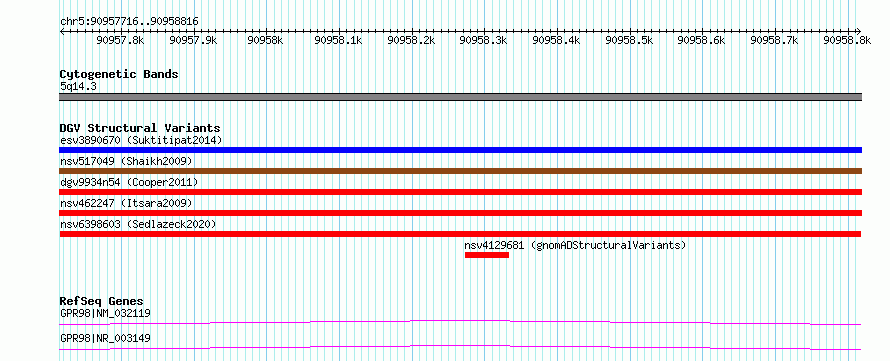The image size is (890, 361).
Task: Click the esv3890670 blue variant bar
Action: [460, 150]
